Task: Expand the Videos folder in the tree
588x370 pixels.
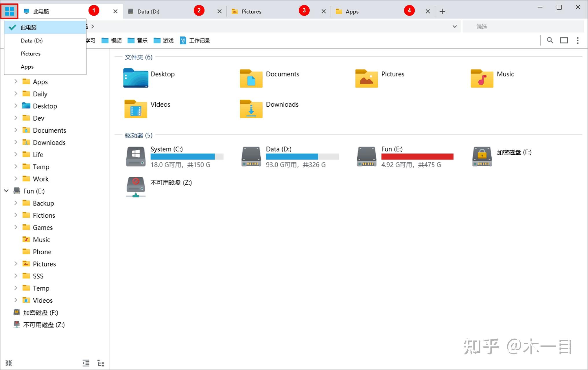Action: (x=16, y=300)
